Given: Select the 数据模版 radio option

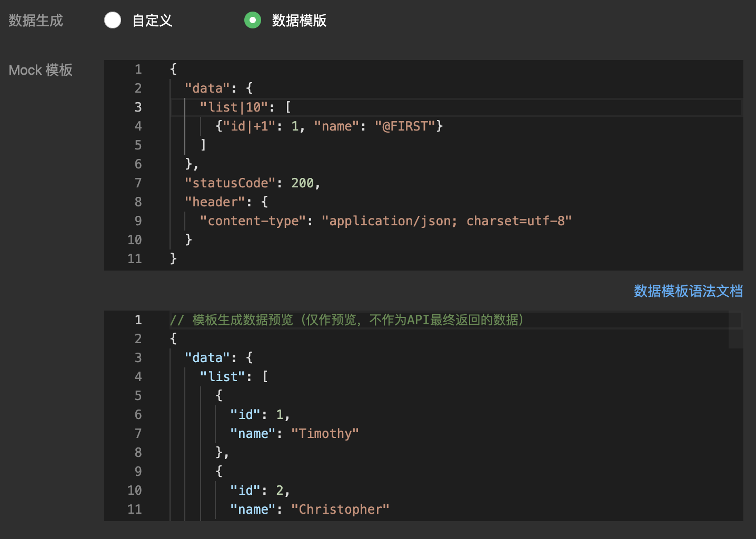Looking at the screenshot, I should coord(253,21).
